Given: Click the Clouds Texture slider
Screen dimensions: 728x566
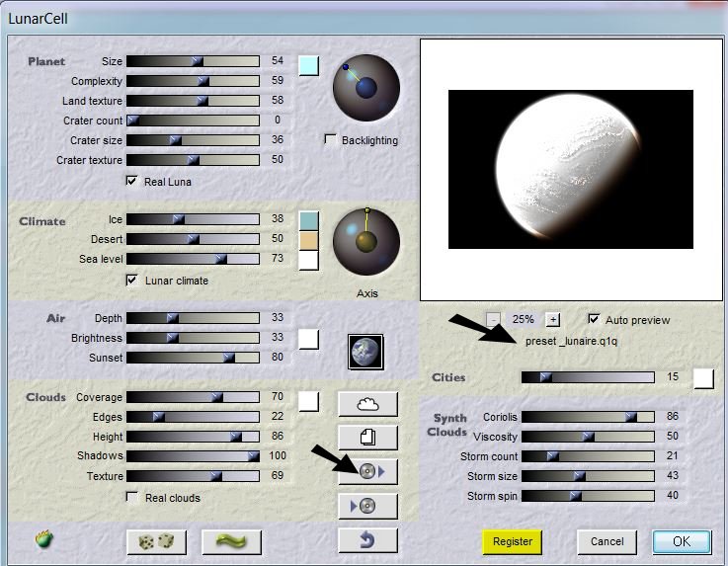Looking at the screenshot, I should (x=194, y=476).
